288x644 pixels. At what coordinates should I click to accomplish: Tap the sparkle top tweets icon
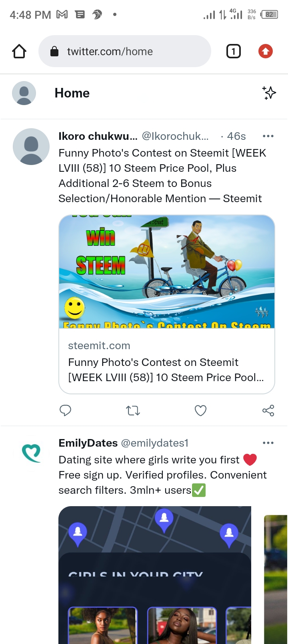point(269,93)
